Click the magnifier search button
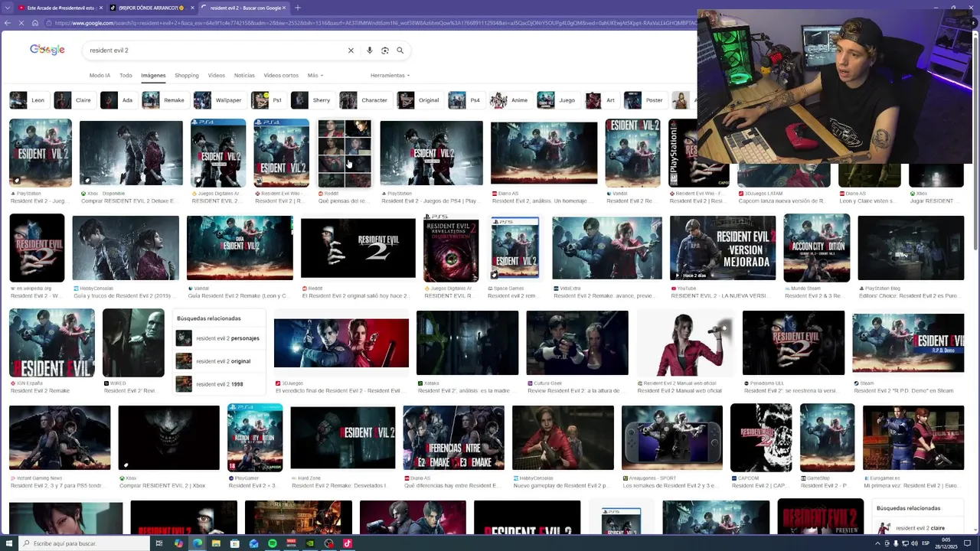980x551 pixels. 400,51
